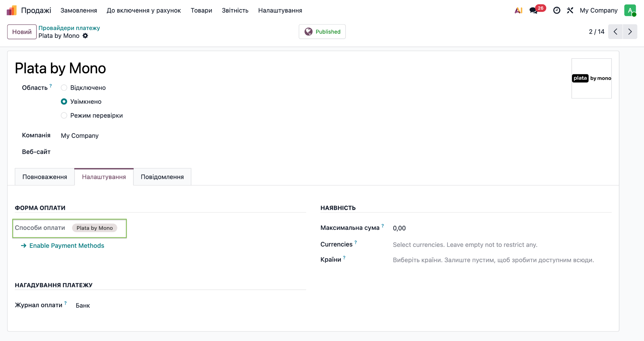644x341 pixels.
Task: Open the AI assistant icon
Action: [x=519, y=10]
